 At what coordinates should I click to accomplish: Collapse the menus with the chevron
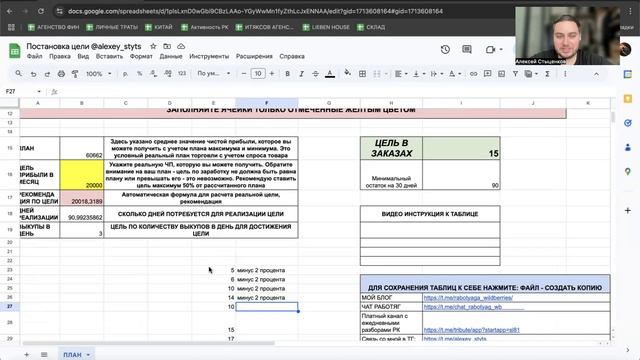pyautogui.click(x=596, y=74)
